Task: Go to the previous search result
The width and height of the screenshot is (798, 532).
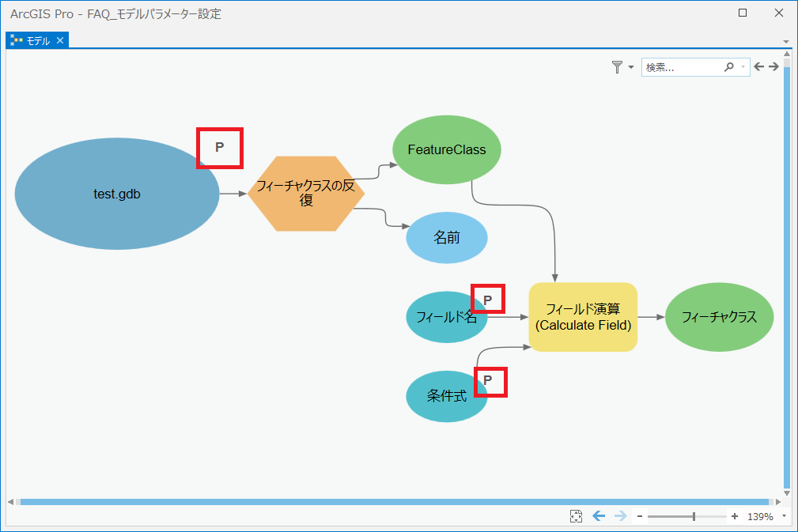Action: pos(758,66)
